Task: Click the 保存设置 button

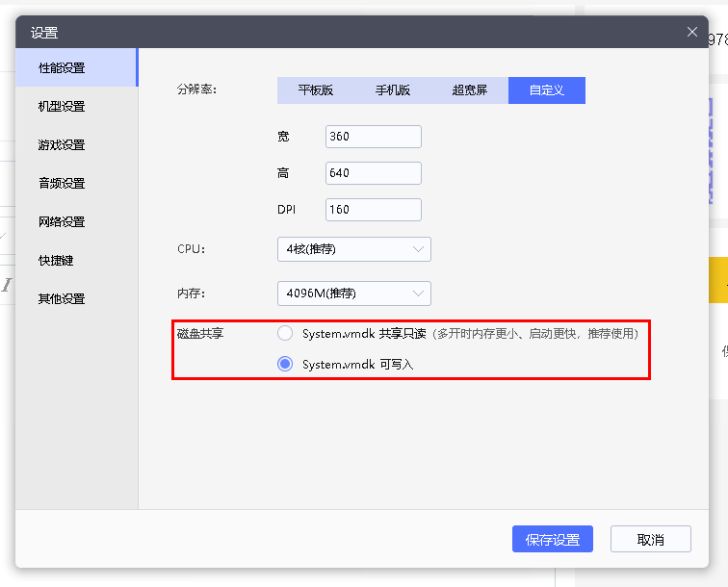Action: tap(553, 540)
